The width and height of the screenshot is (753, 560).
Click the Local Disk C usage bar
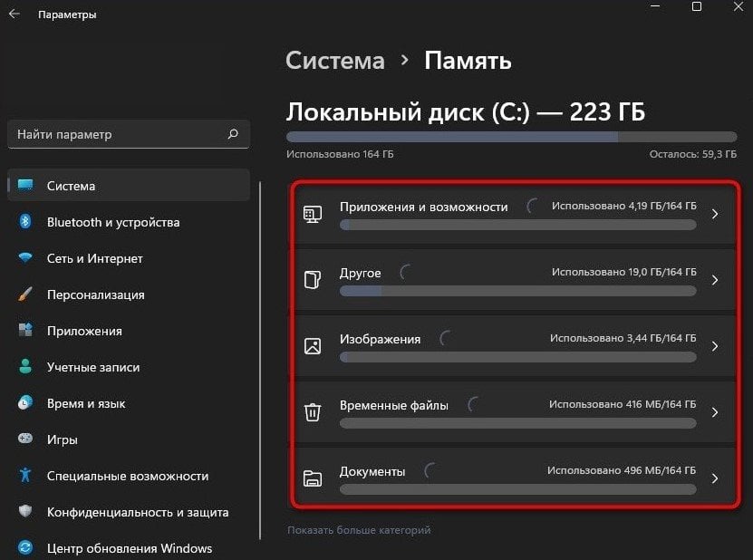[x=511, y=138]
